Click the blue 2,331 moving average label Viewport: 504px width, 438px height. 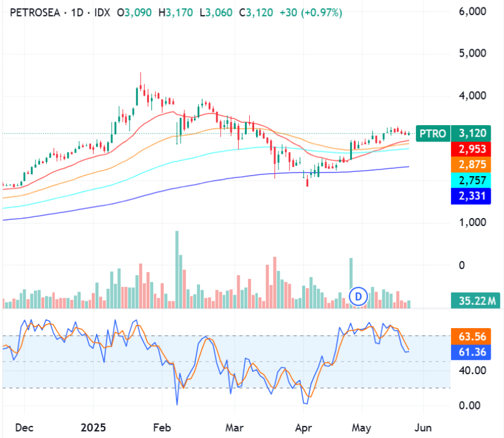[x=471, y=196]
